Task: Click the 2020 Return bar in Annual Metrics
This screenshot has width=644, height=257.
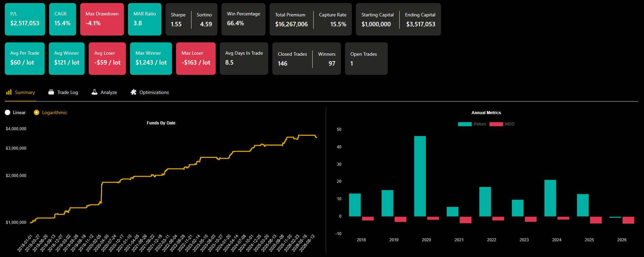Action: (420, 176)
